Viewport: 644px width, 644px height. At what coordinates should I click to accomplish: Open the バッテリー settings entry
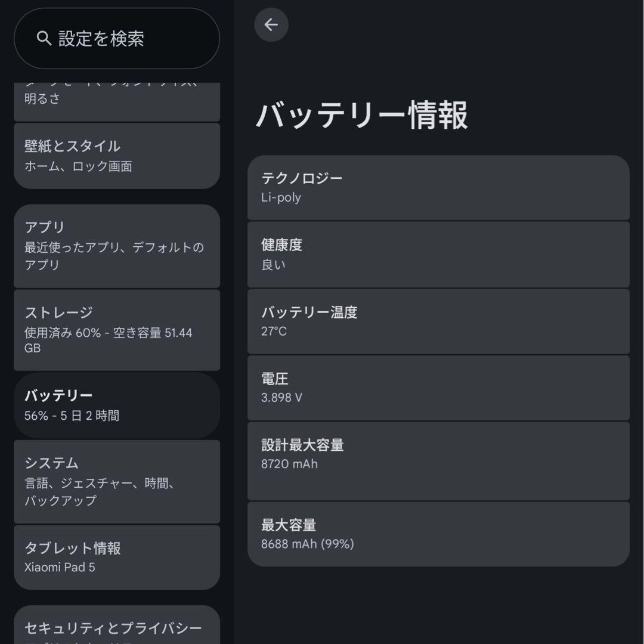click(116, 405)
